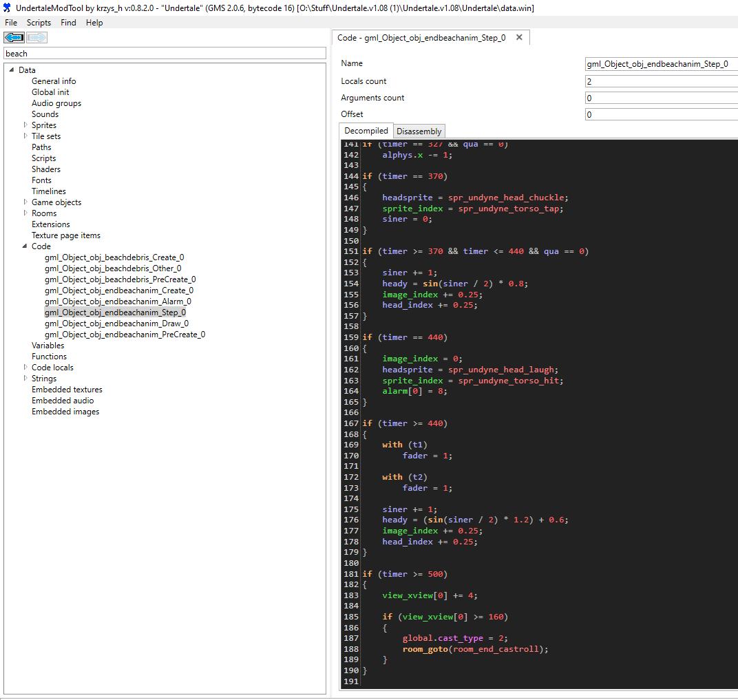Close the gml_Object_obj_endbeachanim_Step_0 code tab
Screen dimensions: 738x700
519,37
